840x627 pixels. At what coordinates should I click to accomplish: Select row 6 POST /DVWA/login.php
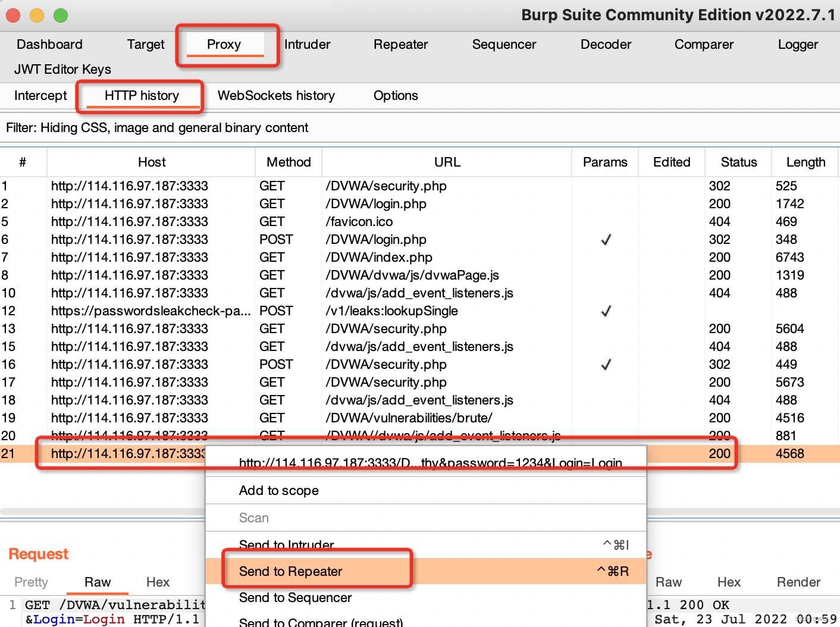(420, 240)
